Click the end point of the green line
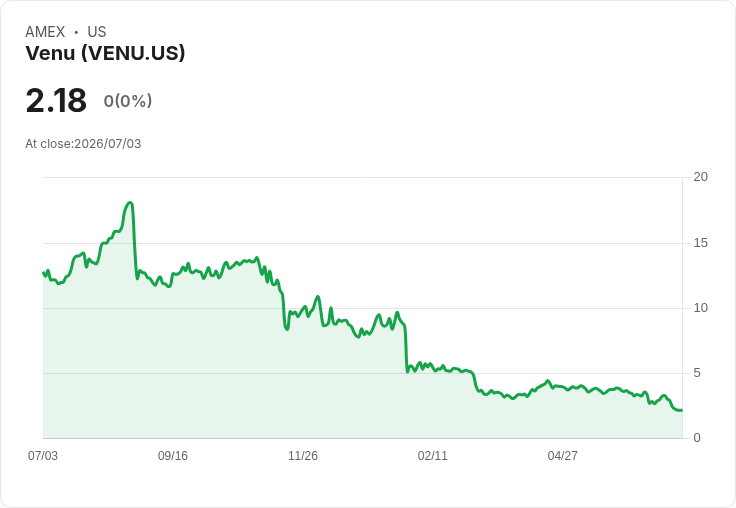The height and width of the screenshot is (508, 736). click(x=682, y=410)
